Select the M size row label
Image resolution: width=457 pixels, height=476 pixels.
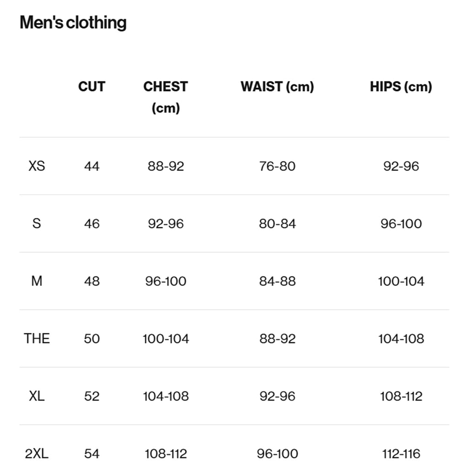(37, 281)
